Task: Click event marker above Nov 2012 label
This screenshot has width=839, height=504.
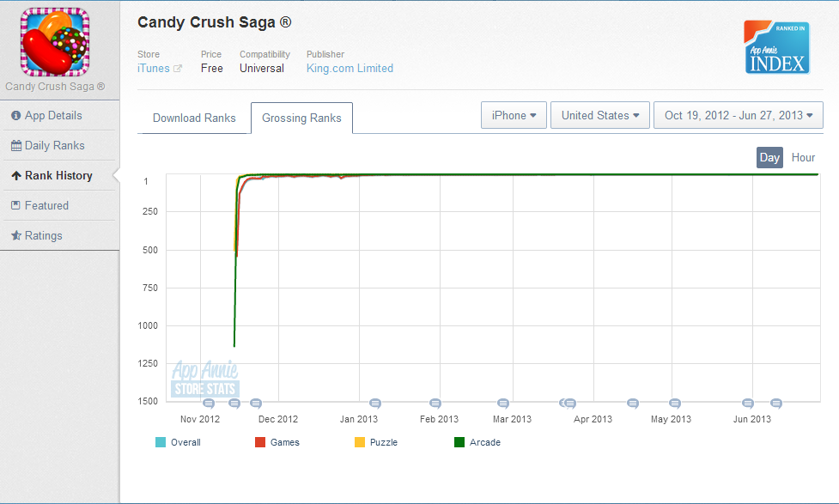Action: [x=209, y=404]
